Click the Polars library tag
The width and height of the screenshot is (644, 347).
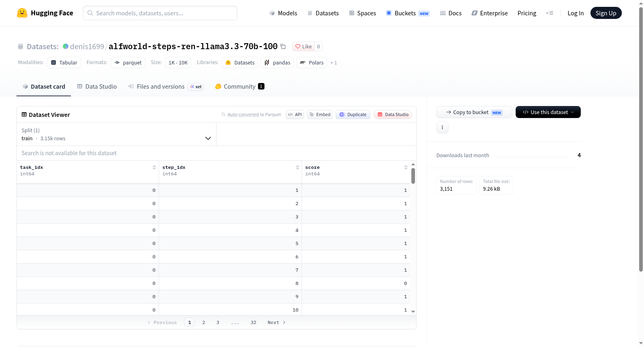tap(312, 62)
